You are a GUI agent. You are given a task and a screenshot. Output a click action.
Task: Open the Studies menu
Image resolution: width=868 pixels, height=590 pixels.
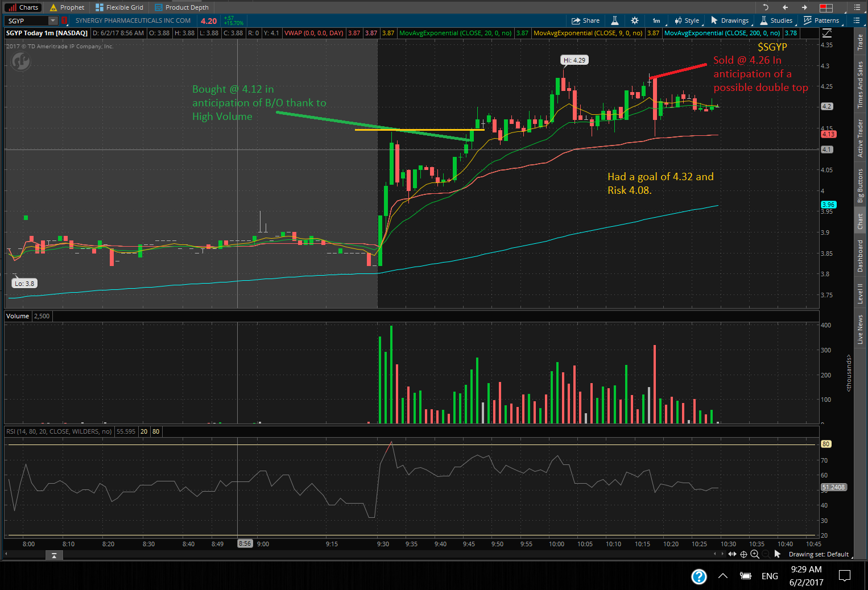click(776, 20)
